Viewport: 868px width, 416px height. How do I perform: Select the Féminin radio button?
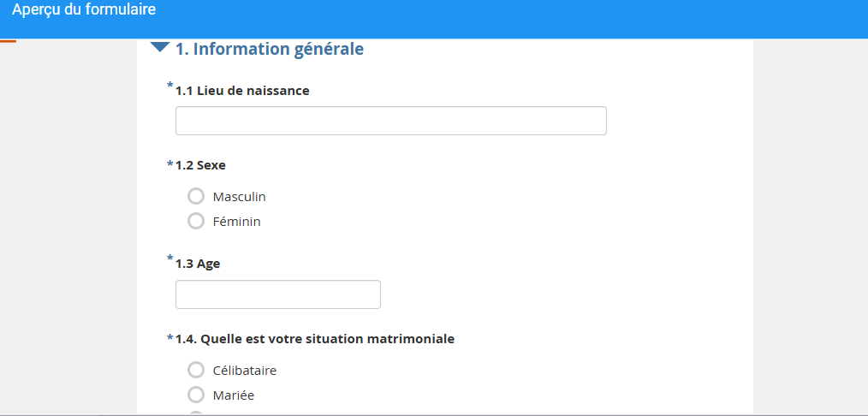click(x=196, y=222)
